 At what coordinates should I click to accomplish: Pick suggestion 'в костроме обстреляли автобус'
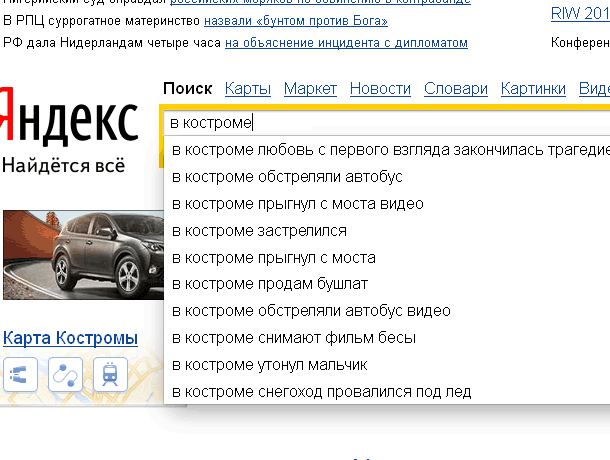click(387, 177)
